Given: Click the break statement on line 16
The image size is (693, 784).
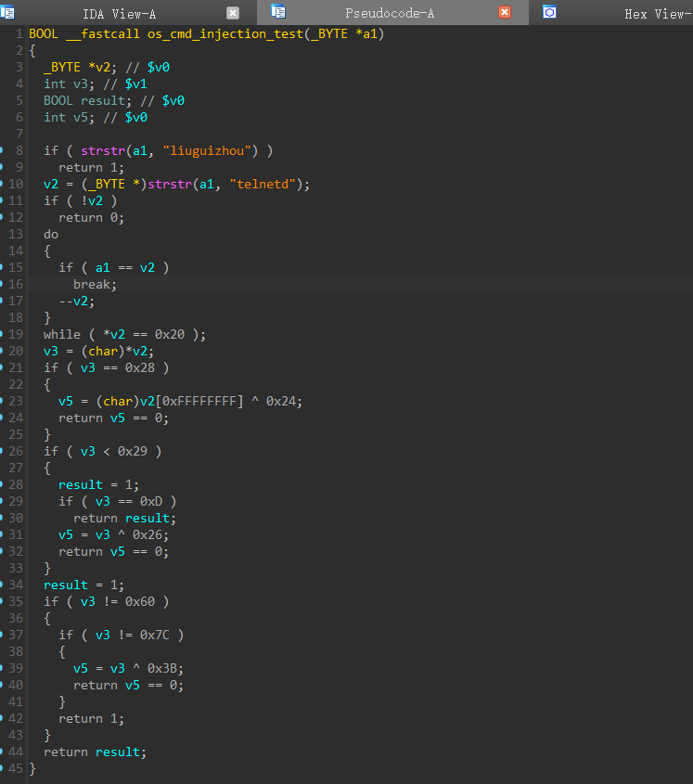Looking at the screenshot, I should (95, 284).
